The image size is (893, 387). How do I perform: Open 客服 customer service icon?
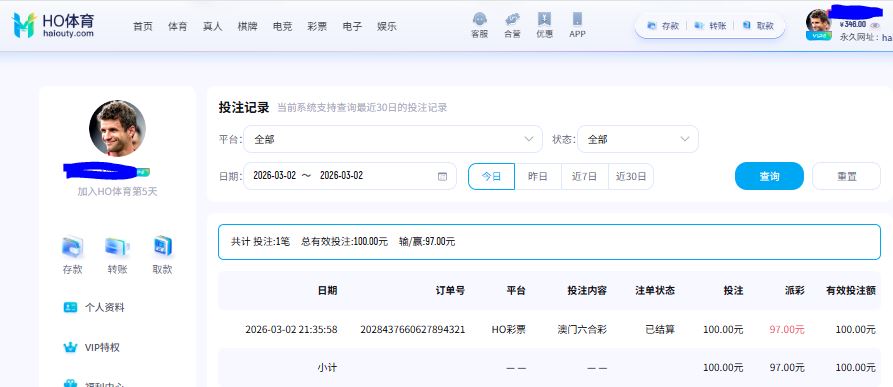480,26
